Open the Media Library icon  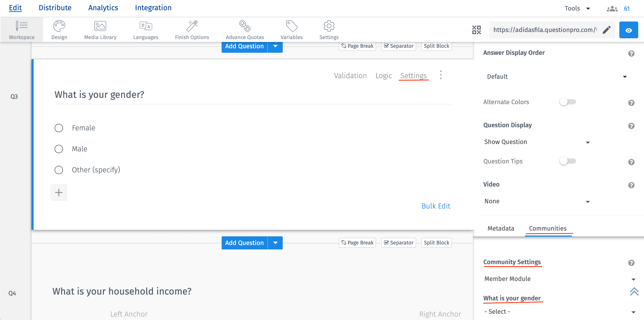point(100,26)
